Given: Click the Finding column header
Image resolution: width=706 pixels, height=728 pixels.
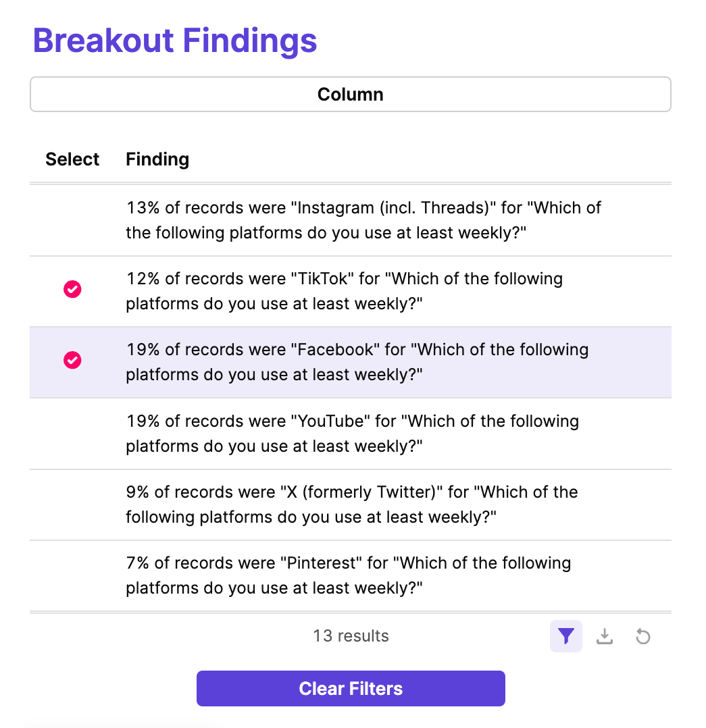Looking at the screenshot, I should (x=157, y=159).
